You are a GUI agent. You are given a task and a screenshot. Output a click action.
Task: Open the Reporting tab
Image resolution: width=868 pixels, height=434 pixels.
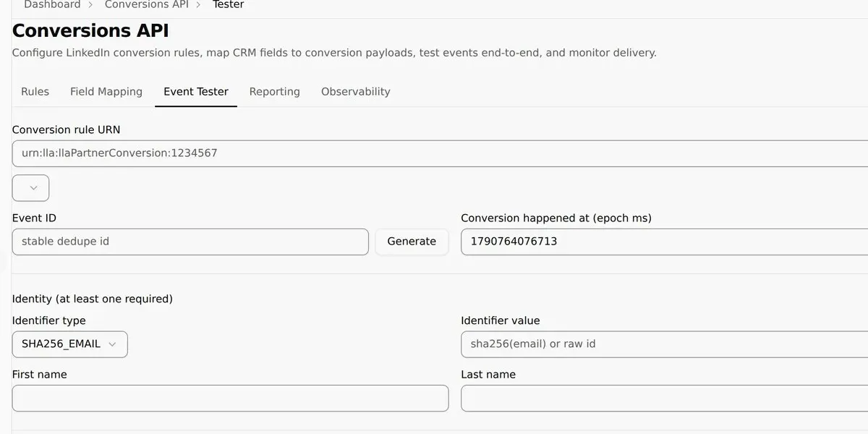click(274, 92)
